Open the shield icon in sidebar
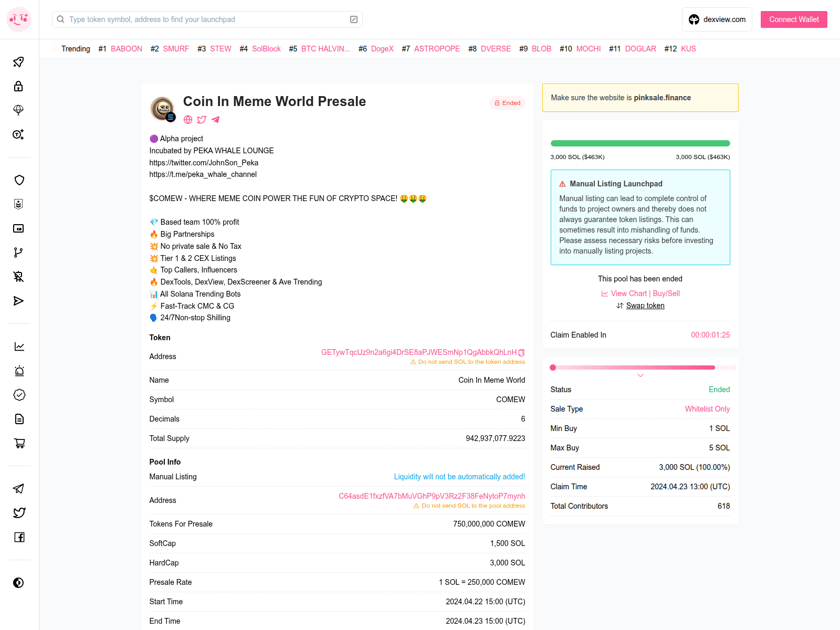The width and height of the screenshot is (840, 630). [x=19, y=180]
